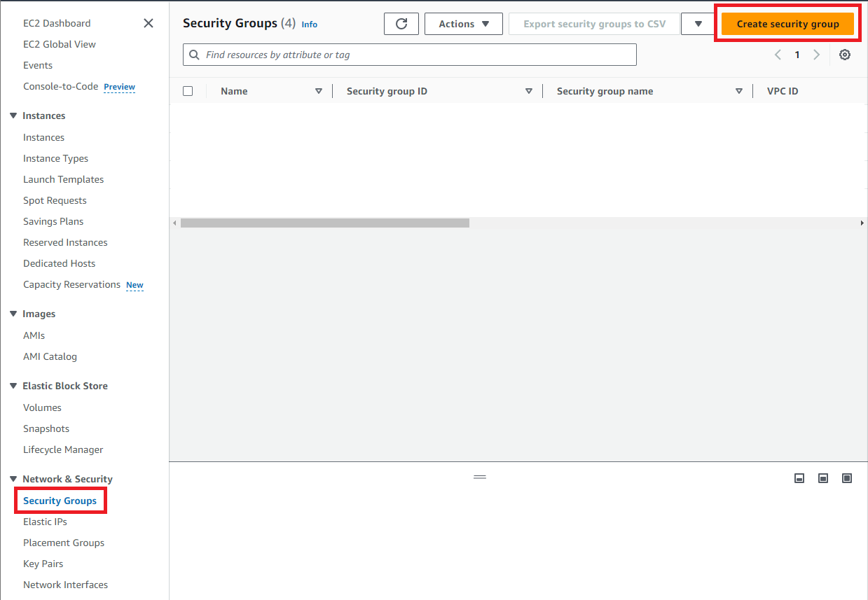Close the EC2 navigation sidebar
868x600 pixels.
click(149, 23)
